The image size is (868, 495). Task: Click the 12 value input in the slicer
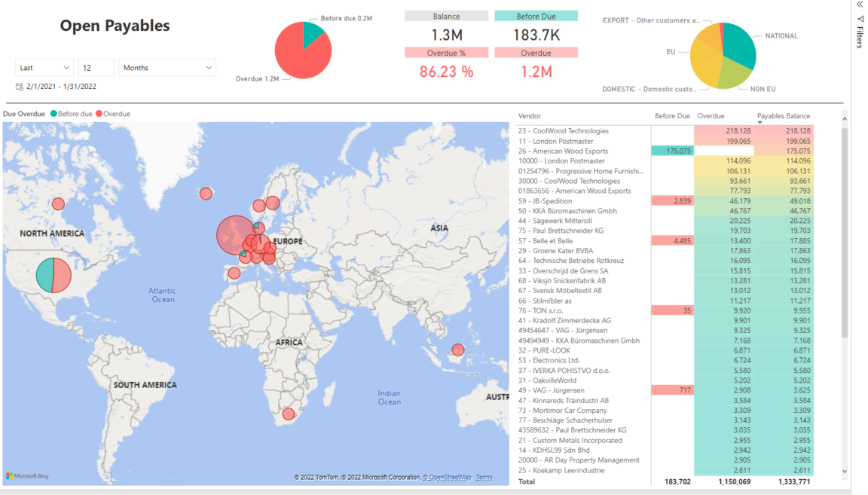96,67
